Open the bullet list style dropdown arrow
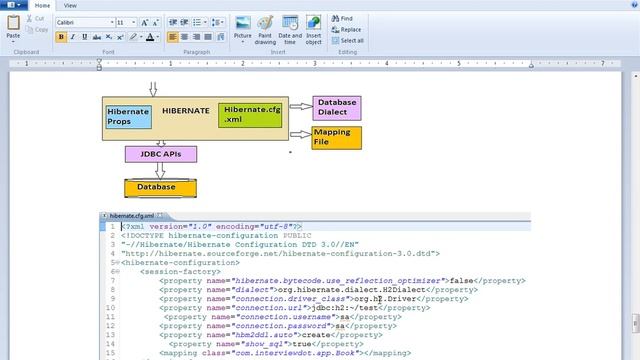640x360 pixels. click(205, 22)
